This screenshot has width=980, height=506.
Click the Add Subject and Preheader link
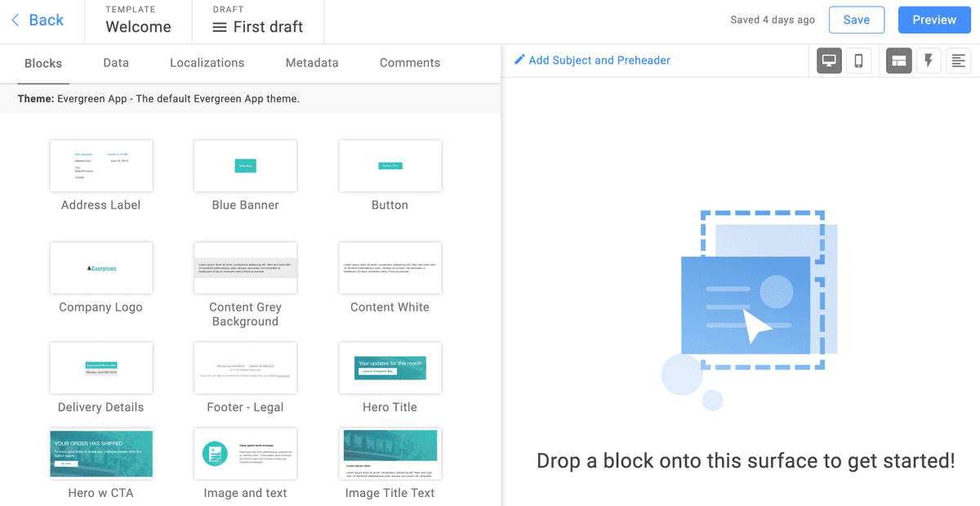(599, 60)
